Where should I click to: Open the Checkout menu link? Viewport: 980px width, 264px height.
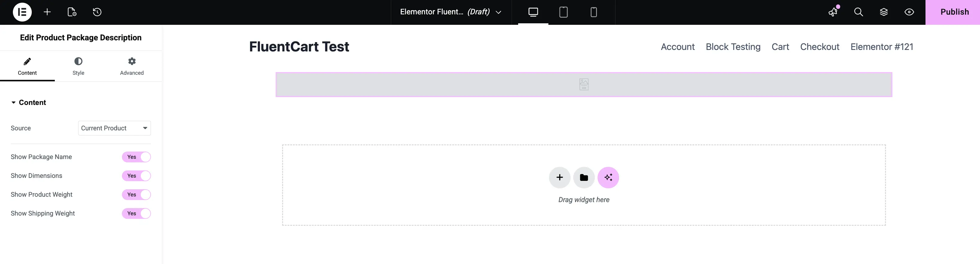(819, 47)
